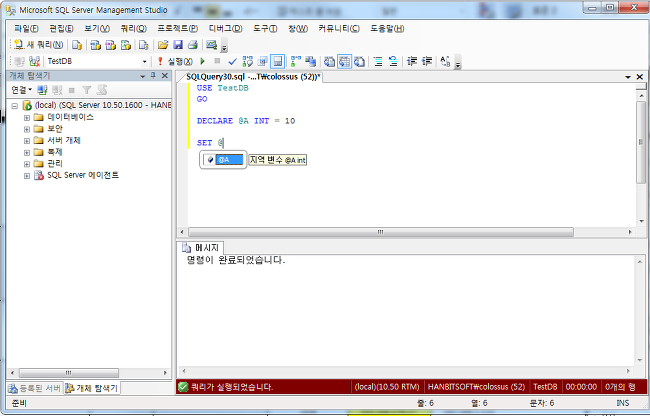The image size is (650, 416).
Task: Expand the 복제 folder node
Action: (x=27, y=152)
